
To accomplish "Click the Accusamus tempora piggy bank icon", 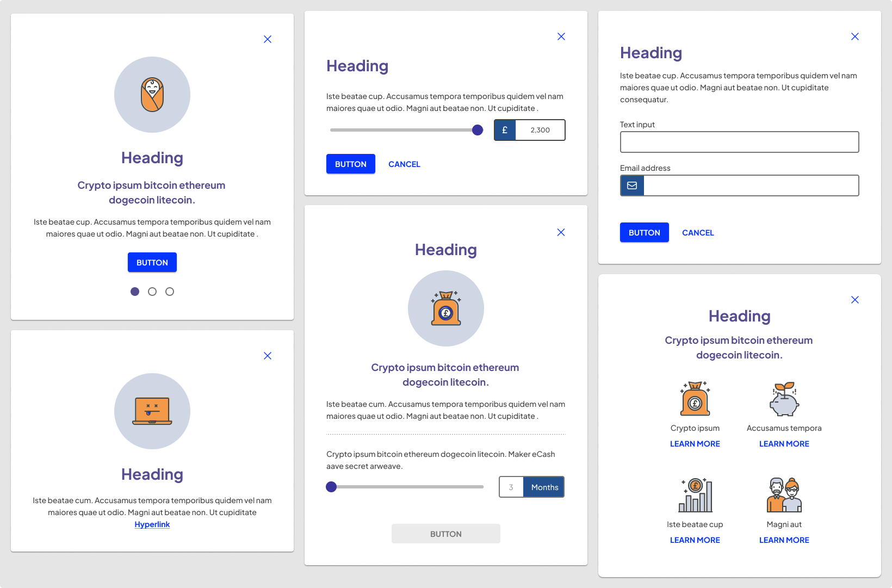I will (x=784, y=399).
